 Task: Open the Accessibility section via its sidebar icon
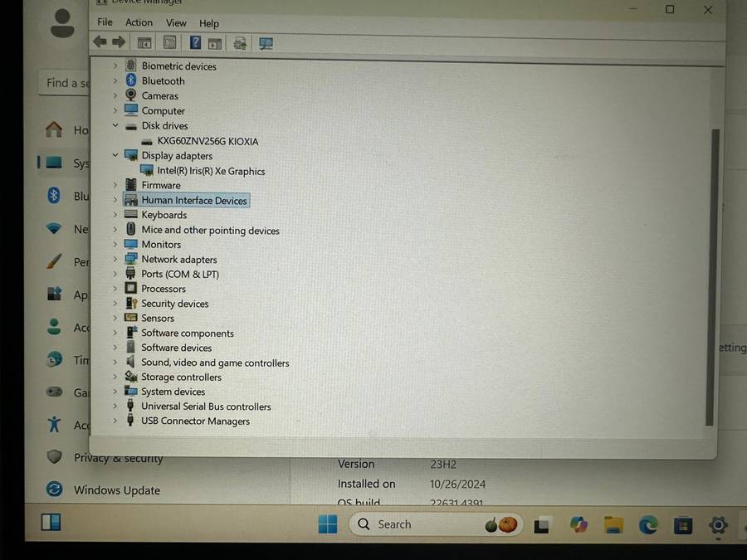coord(55,425)
